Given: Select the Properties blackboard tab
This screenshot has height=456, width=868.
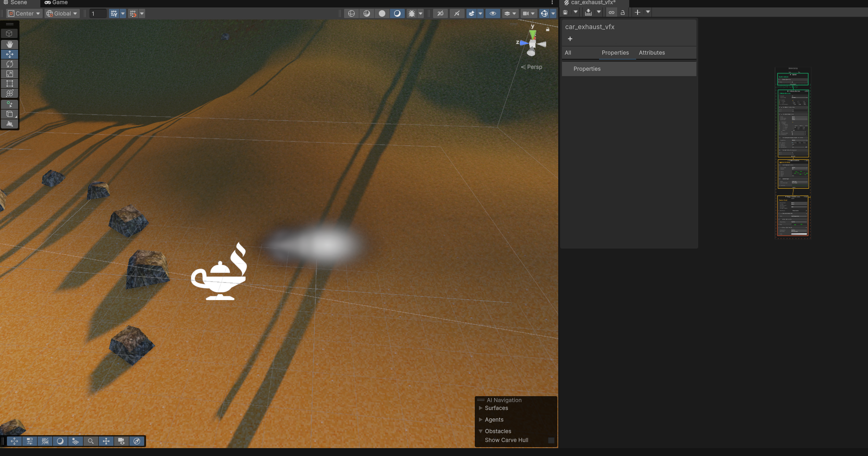Looking at the screenshot, I should pyautogui.click(x=615, y=53).
